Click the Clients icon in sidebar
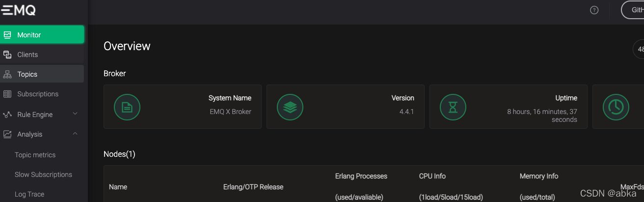644x202 pixels. (x=7, y=55)
